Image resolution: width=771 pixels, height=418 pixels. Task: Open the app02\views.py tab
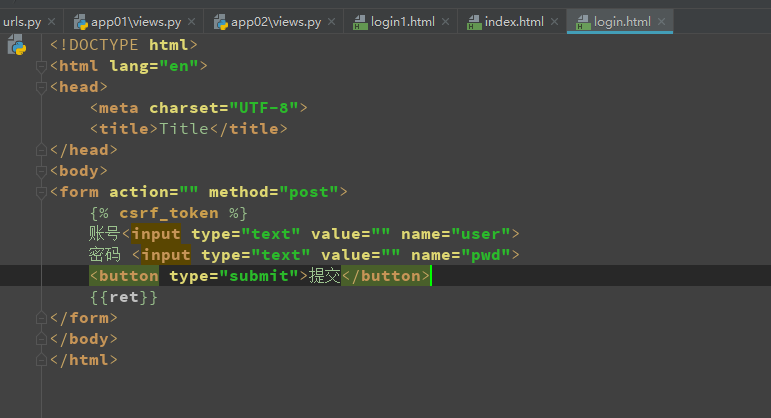(x=276, y=22)
